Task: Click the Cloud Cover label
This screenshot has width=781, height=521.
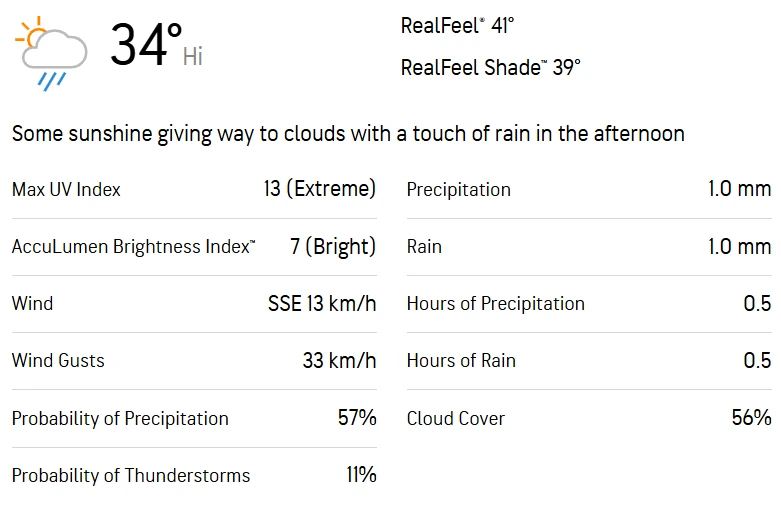Action: click(455, 418)
